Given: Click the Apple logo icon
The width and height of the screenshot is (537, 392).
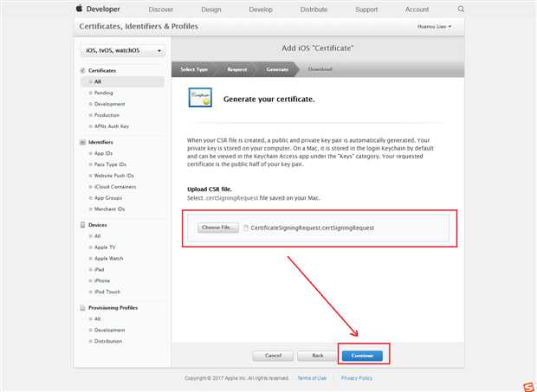Looking at the screenshot, I should tap(79, 9).
